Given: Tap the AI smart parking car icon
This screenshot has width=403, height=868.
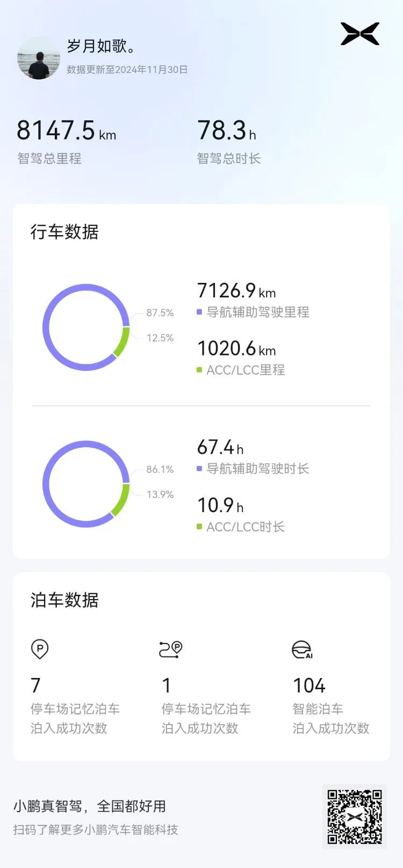Looking at the screenshot, I should click(303, 650).
